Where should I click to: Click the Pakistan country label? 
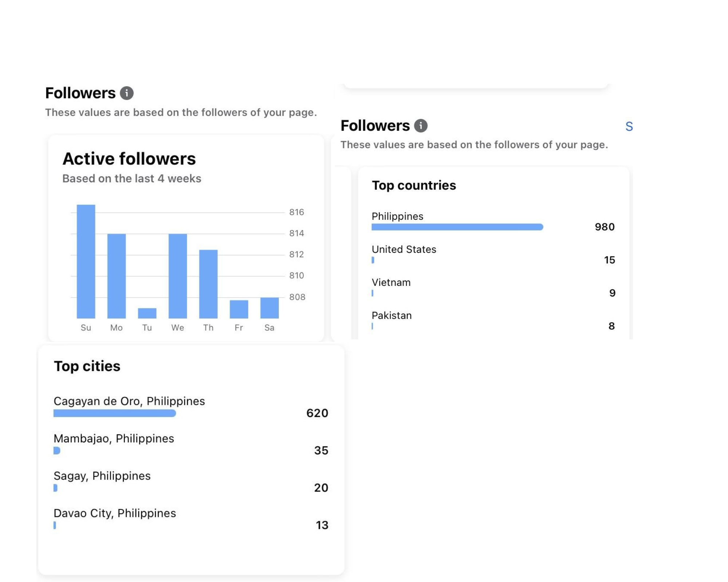click(392, 315)
